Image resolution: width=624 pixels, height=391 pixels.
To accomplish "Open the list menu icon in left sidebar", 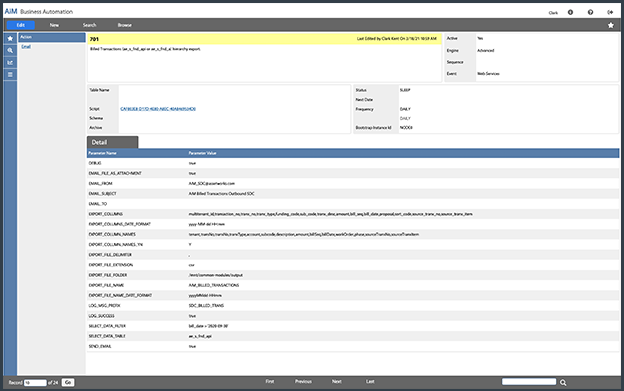I will pyautogui.click(x=10, y=74).
